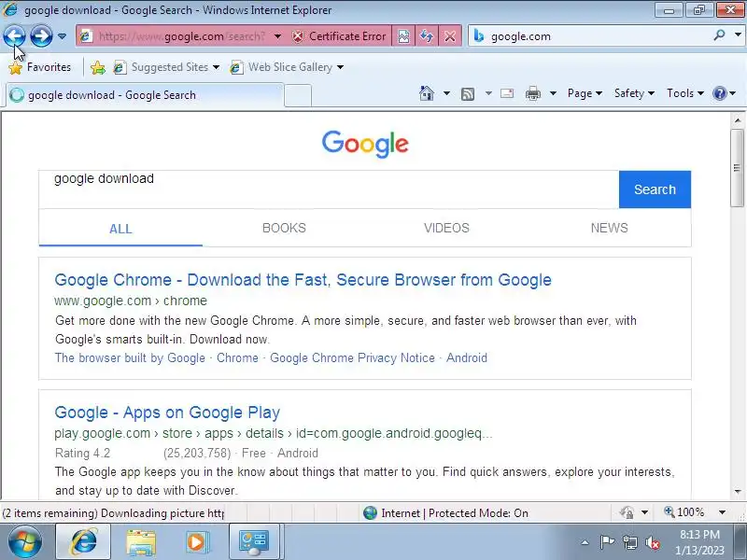Screen dimensions: 747x560
Task: Click the 100% zoom level button
Action: click(684, 512)
